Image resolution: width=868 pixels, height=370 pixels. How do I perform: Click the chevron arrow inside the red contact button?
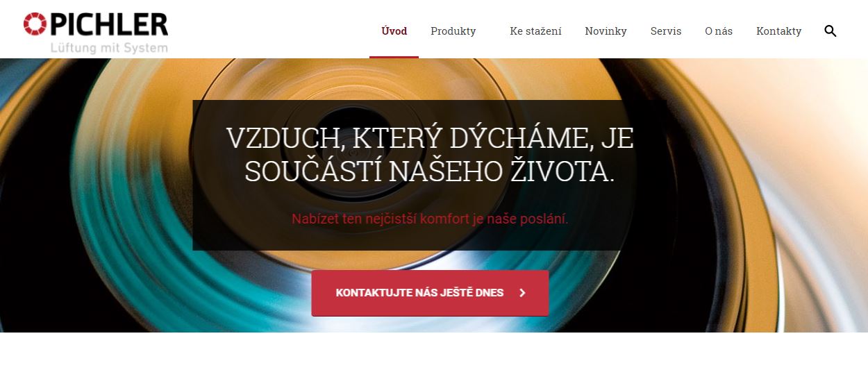pyautogui.click(x=522, y=293)
